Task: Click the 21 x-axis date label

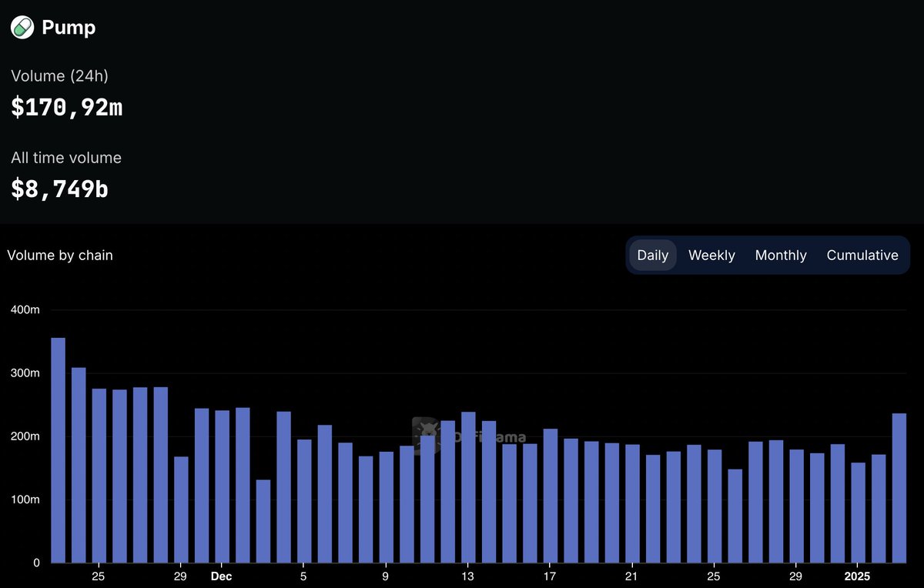Action: coord(632,576)
